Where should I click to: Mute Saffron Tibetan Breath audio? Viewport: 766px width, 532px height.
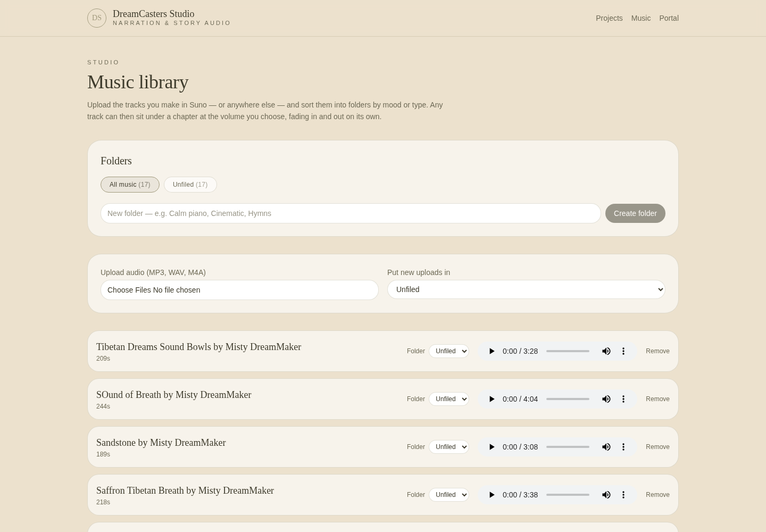click(x=606, y=495)
